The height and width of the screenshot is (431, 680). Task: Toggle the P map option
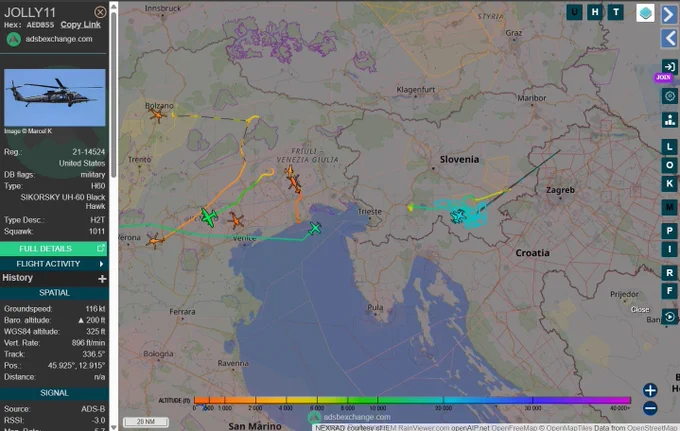pos(670,231)
